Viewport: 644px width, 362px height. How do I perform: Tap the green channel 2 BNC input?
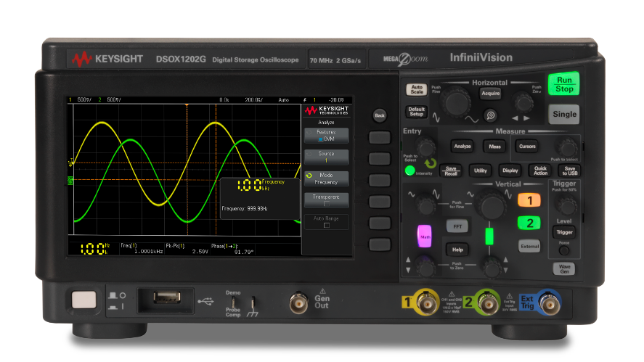point(487,303)
